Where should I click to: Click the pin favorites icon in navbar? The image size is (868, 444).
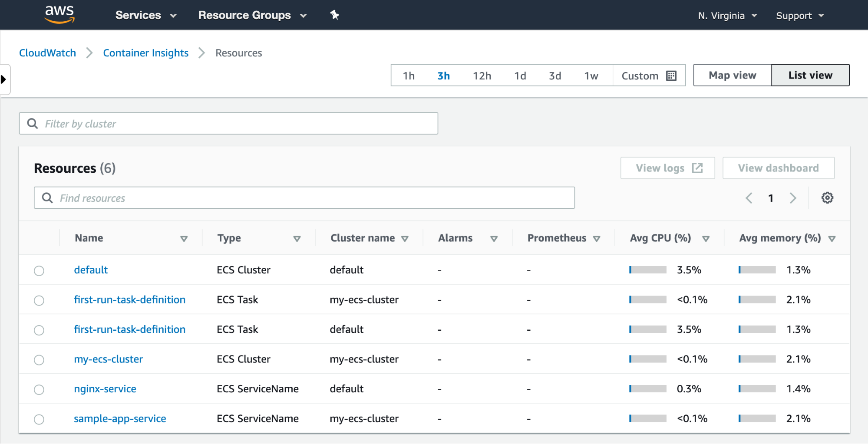click(x=334, y=15)
